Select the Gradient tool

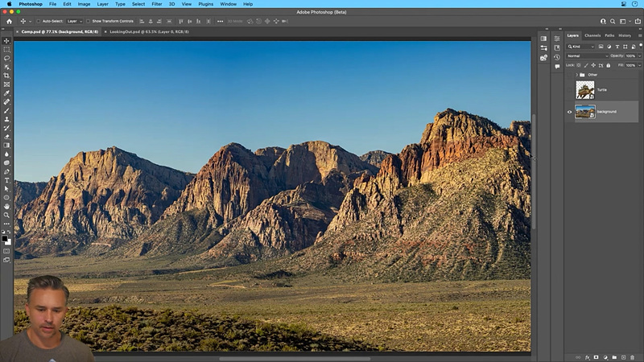coord(6,146)
